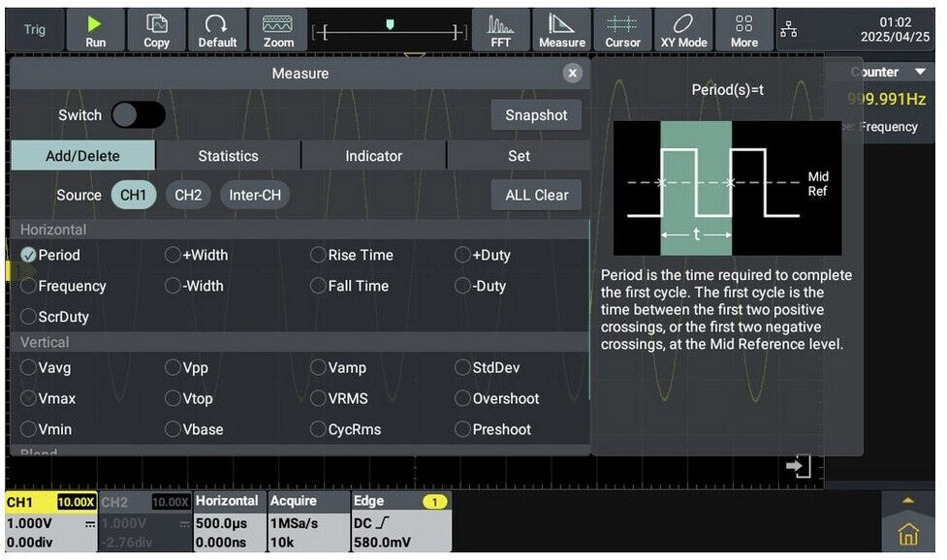
Task: Open the FFT spectrum function
Action: pos(500,29)
